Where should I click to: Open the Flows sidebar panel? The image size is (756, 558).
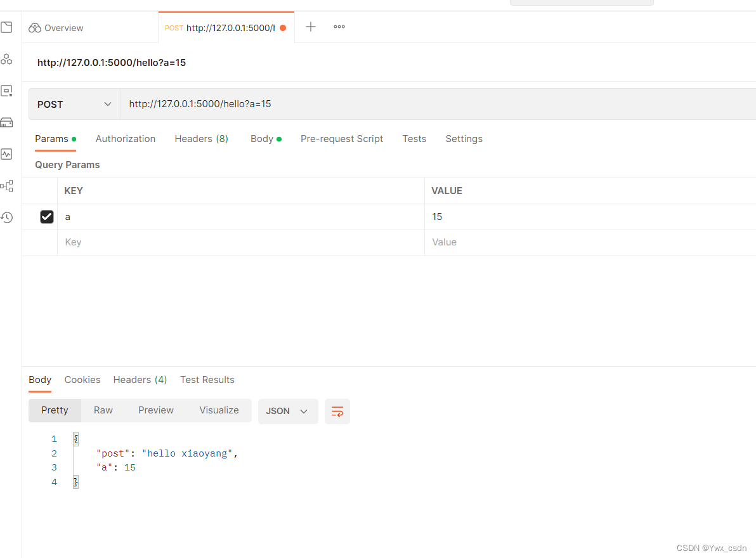[x=7, y=186]
